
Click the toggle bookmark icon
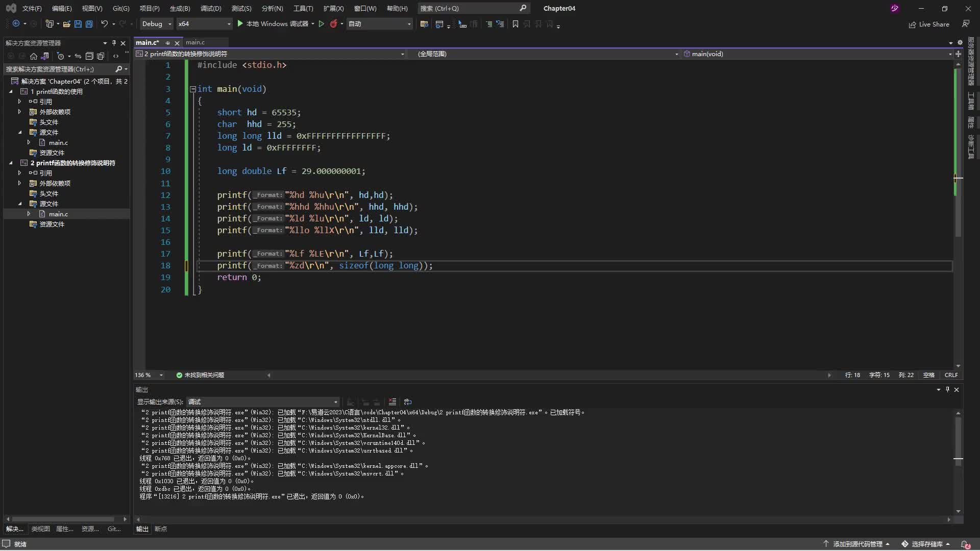click(516, 24)
